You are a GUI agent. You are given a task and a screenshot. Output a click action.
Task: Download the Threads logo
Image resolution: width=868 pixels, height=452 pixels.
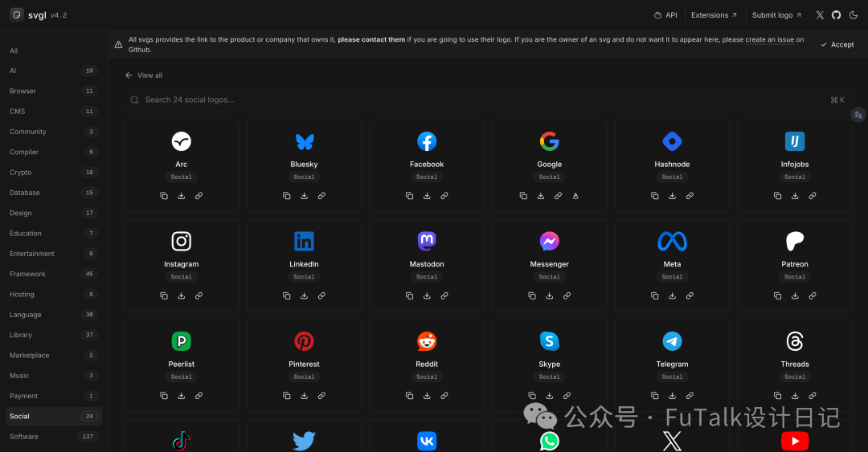tap(795, 396)
